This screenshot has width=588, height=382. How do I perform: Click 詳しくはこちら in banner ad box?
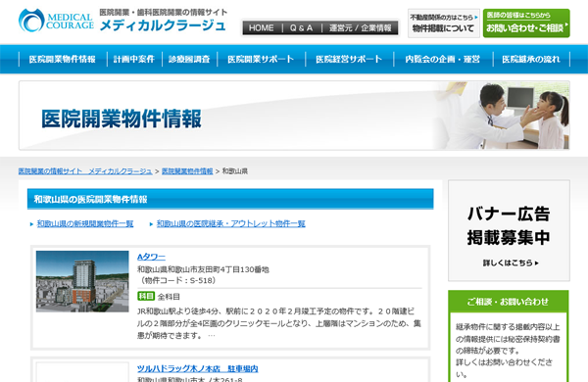coord(511,263)
